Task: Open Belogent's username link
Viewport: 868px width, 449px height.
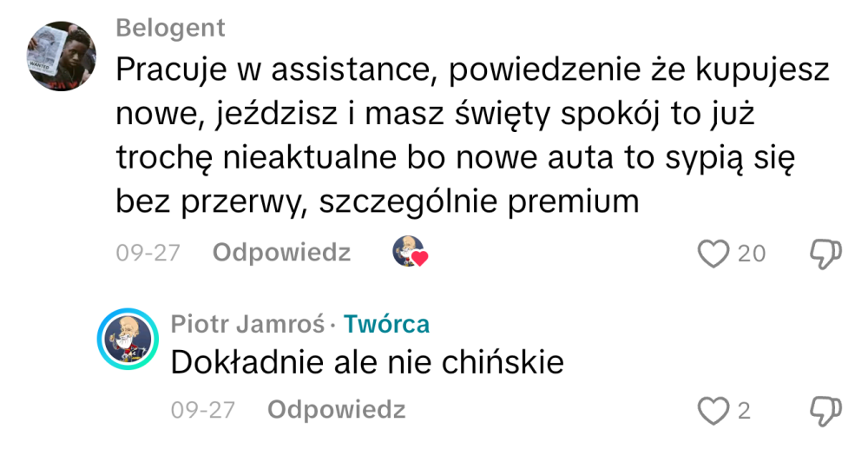Action: 170,28
